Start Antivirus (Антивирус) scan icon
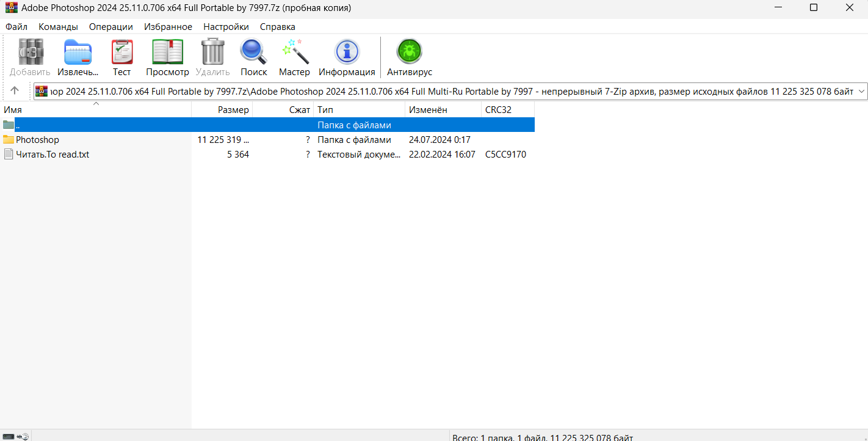The width and height of the screenshot is (868, 441). click(x=410, y=51)
